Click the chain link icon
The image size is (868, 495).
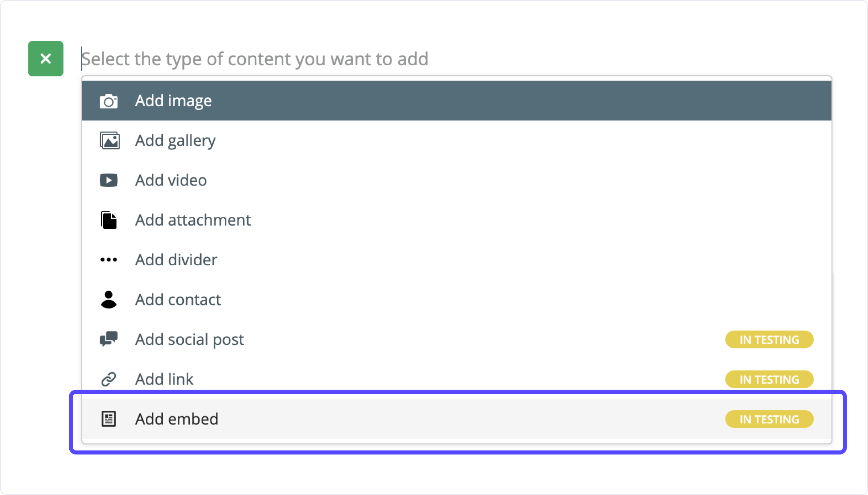point(108,379)
